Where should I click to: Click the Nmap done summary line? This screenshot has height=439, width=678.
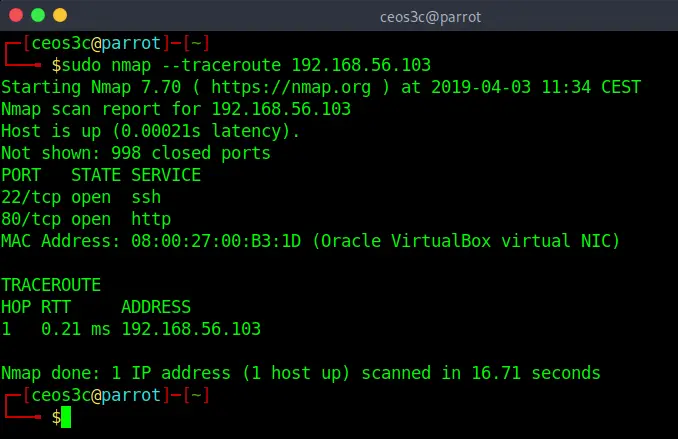point(301,373)
